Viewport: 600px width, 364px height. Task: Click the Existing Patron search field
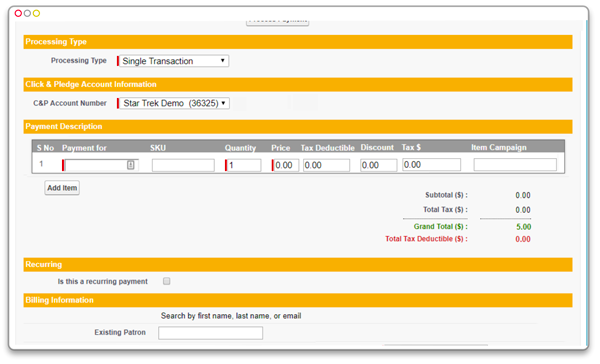210,333
